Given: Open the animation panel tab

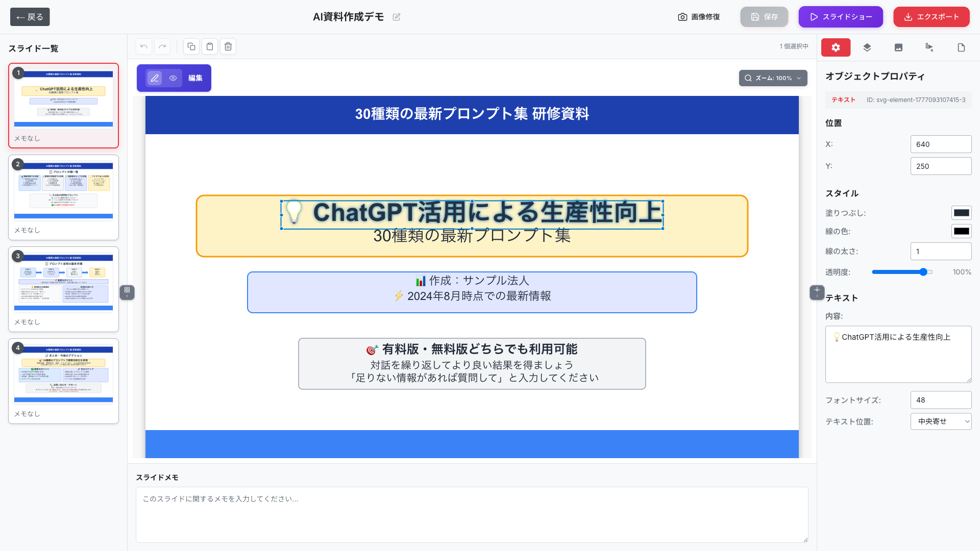Looking at the screenshot, I should coord(929,47).
